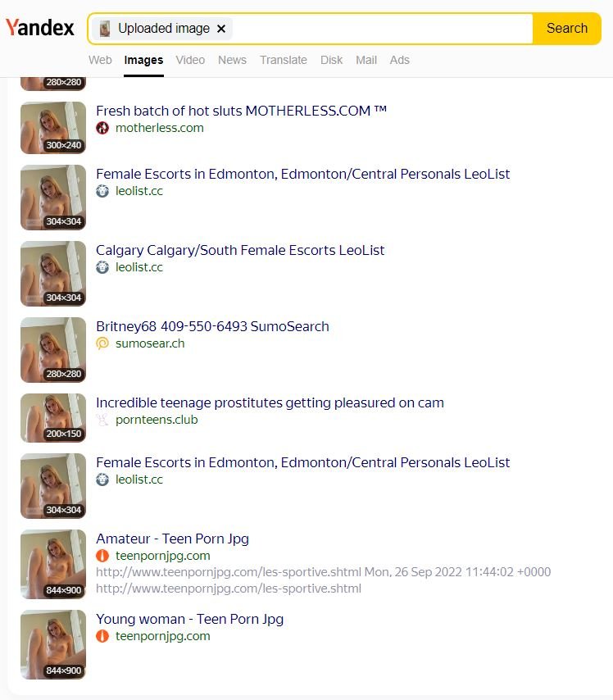Image resolution: width=613 pixels, height=700 pixels.
Task: Go to the News tab
Action: (232, 60)
